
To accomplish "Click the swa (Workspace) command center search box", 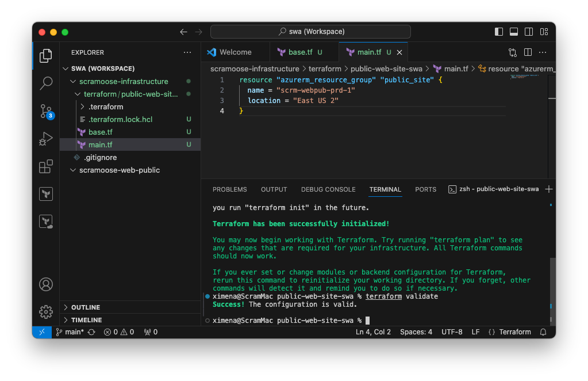I will tap(310, 32).
